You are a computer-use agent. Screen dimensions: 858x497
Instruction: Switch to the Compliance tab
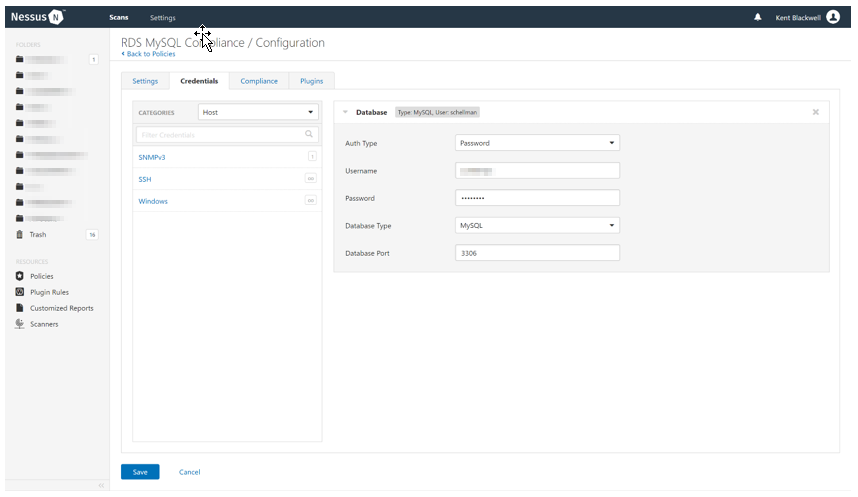pos(259,81)
